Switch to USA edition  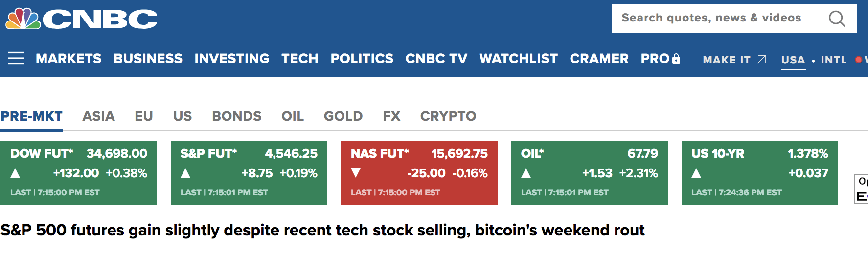[793, 60]
